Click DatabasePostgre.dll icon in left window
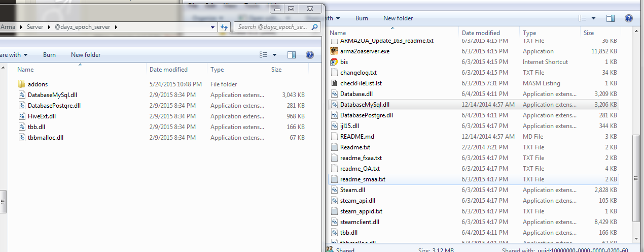 [21, 106]
